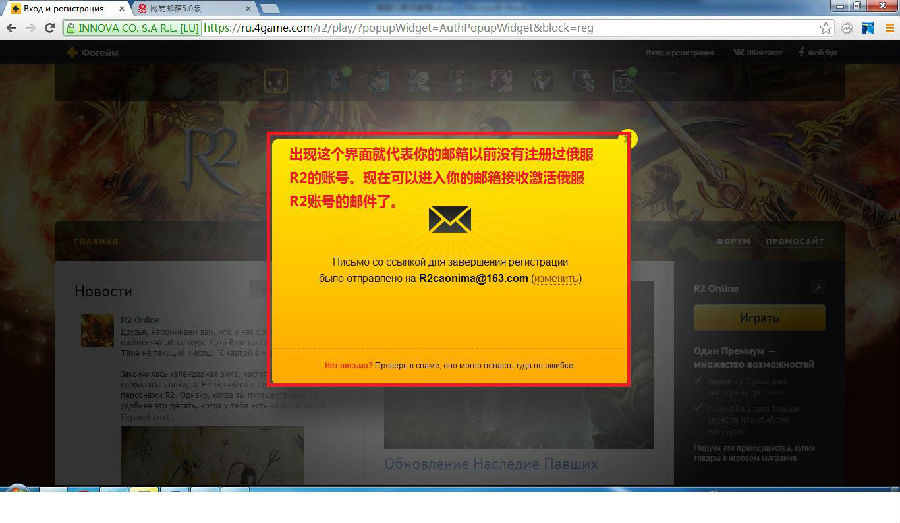Click the browser back arrow
The width and height of the screenshot is (900, 523).
(x=12, y=28)
